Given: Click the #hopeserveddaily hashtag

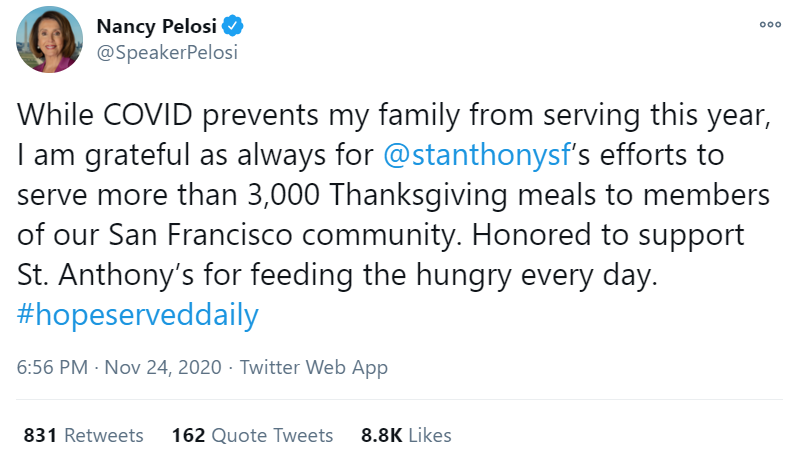Looking at the screenshot, I should click(x=138, y=316).
